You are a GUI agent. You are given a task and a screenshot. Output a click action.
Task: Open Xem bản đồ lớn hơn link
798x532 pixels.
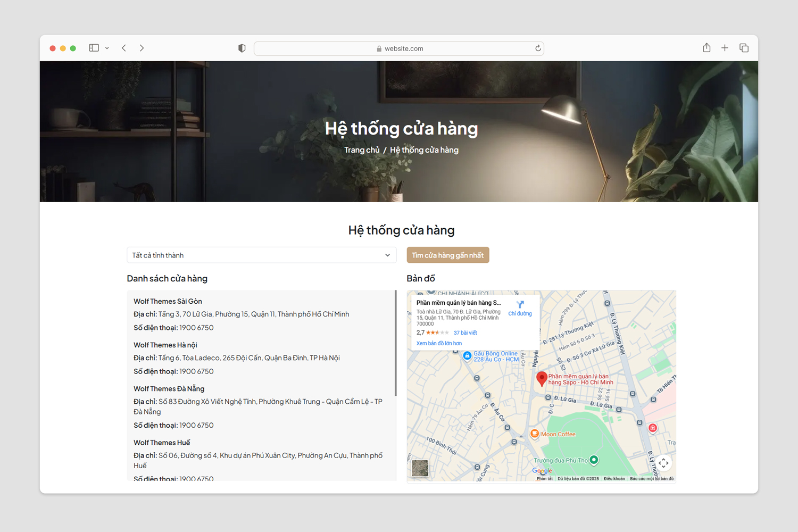tap(438, 343)
